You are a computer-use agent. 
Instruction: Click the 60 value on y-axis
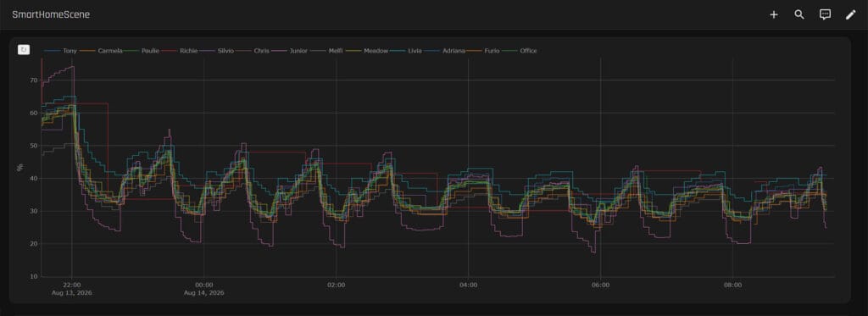tap(34, 113)
